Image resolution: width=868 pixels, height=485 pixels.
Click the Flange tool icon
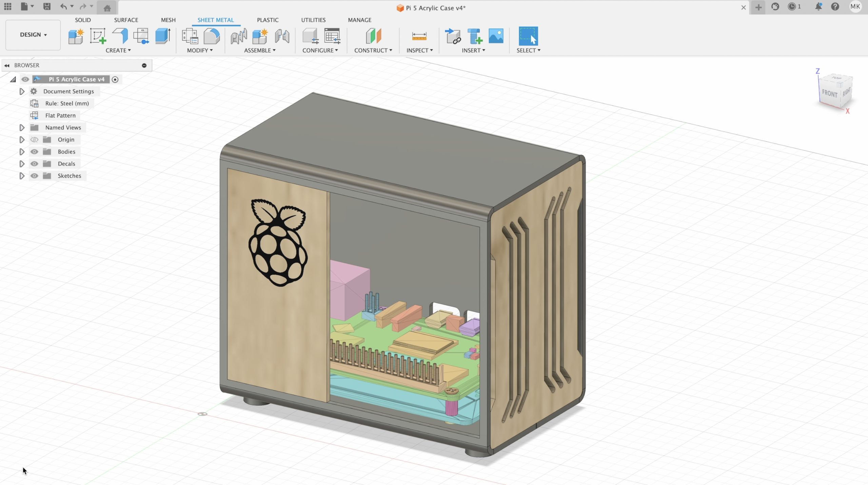pyautogui.click(x=120, y=36)
